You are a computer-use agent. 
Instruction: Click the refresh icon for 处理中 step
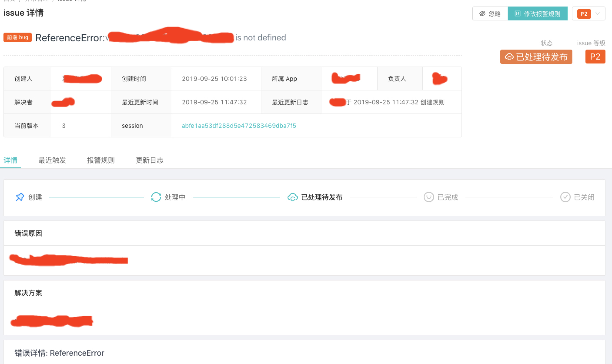(156, 197)
